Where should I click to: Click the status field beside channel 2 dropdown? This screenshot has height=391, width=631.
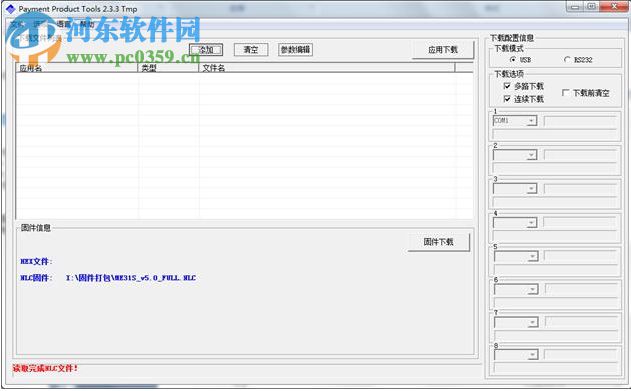click(x=580, y=155)
